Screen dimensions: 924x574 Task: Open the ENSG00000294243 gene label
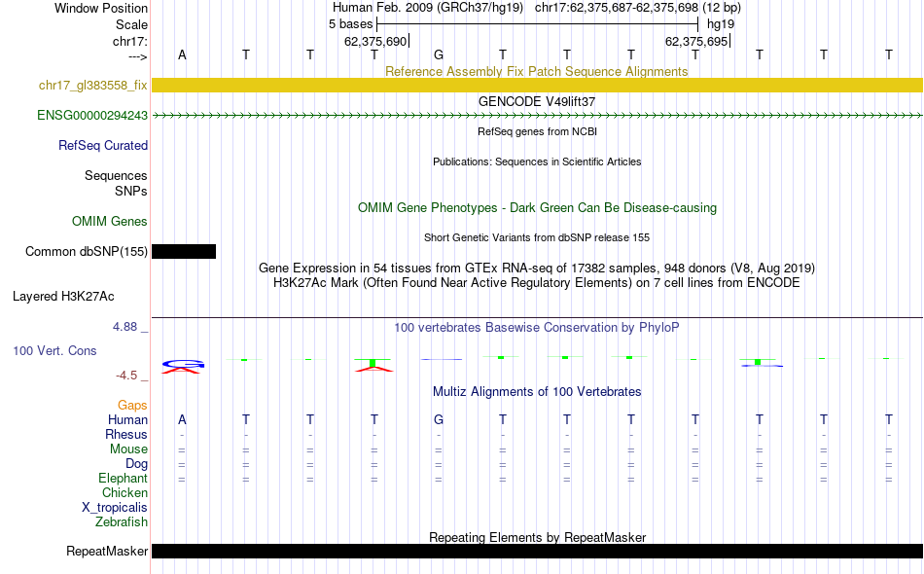click(x=92, y=116)
